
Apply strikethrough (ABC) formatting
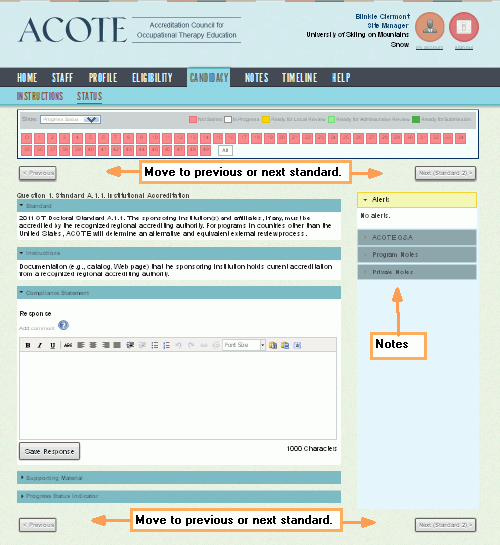[68, 345]
